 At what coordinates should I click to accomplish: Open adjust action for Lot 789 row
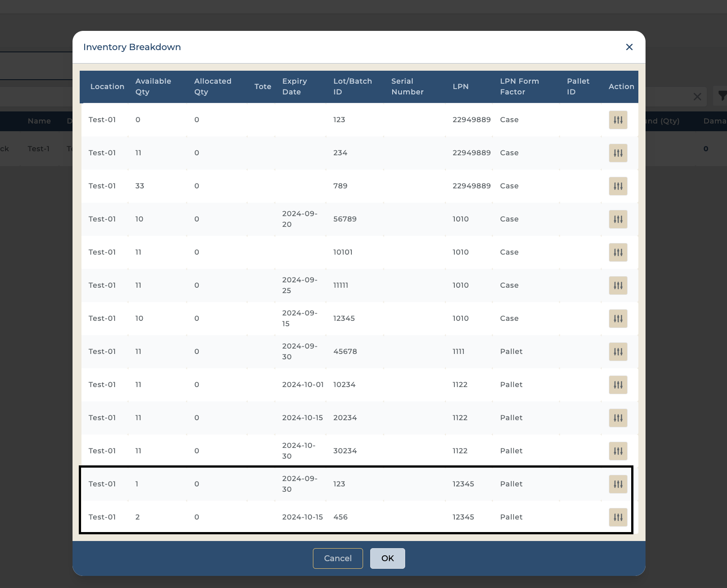point(618,186)
